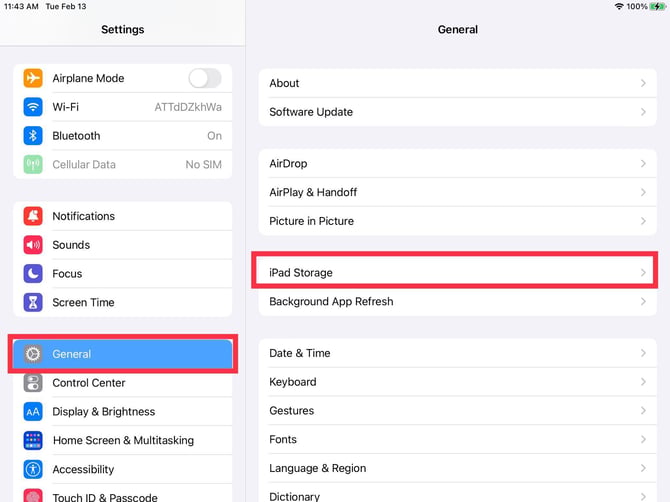
Task: Tap the Wi-Fi status bar indicator
Action: pyautogui.click(x=619, y=6)
